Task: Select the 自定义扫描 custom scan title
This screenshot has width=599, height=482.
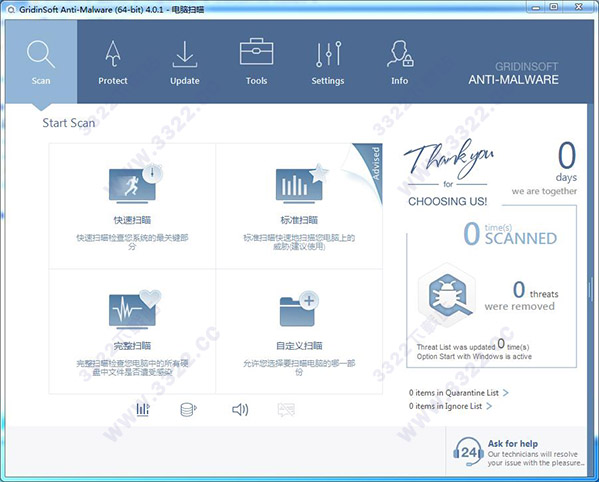Action: pos(299,346)
